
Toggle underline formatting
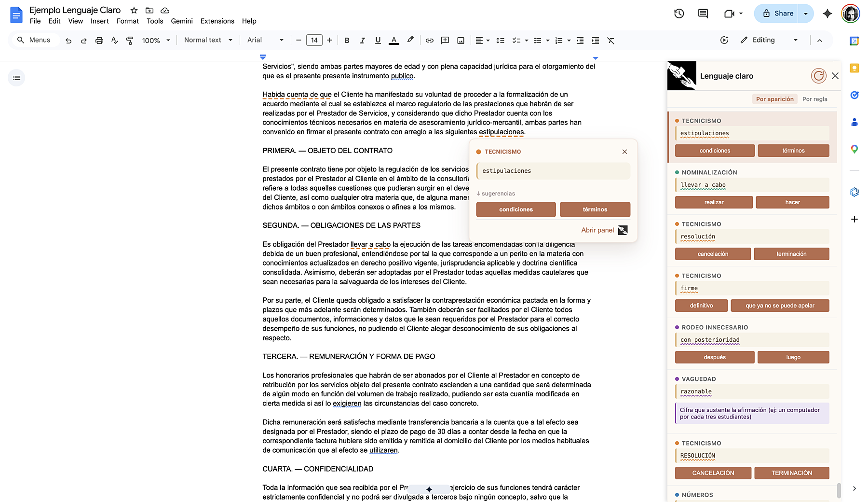click(378, 40)
